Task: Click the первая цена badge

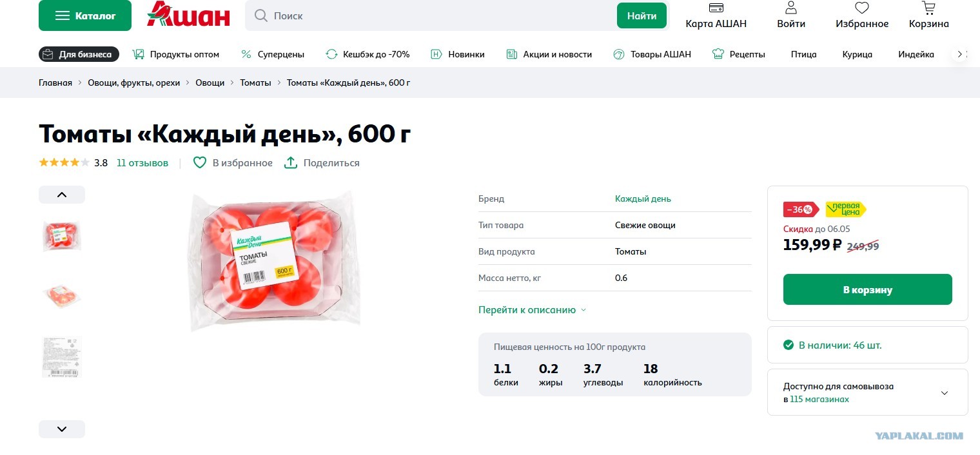Action: [x=845, y=209]
